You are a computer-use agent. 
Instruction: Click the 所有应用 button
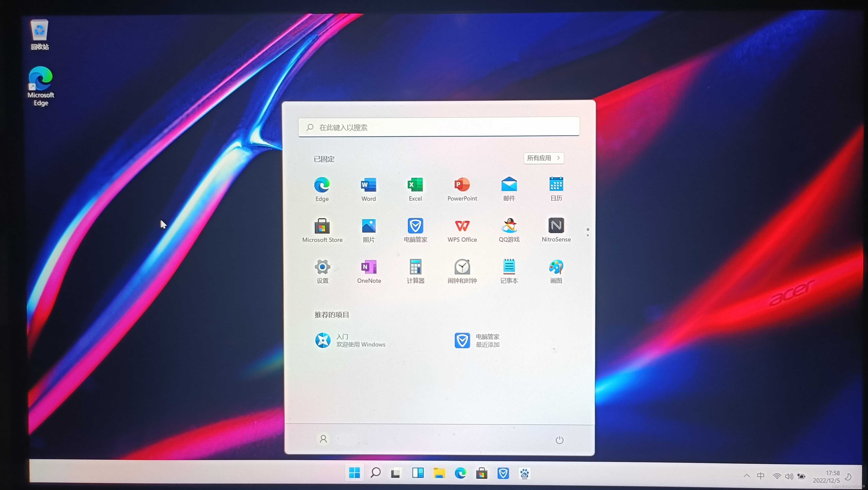tap(544, 158)
